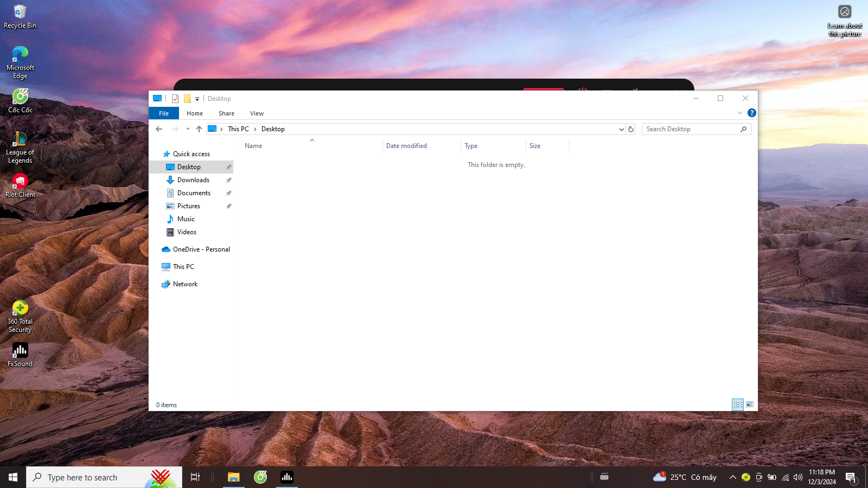Click This PC in the address breadcrumb

[238, 129]
